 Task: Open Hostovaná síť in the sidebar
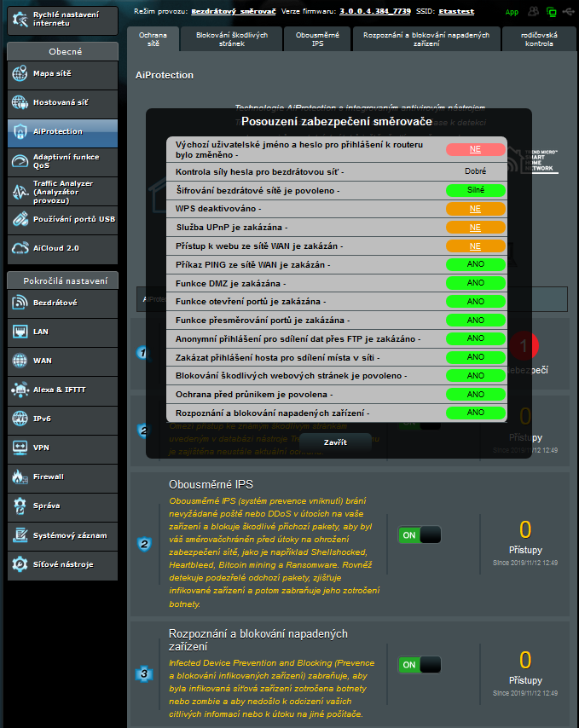pyautogui.click(x=60, y=102)
